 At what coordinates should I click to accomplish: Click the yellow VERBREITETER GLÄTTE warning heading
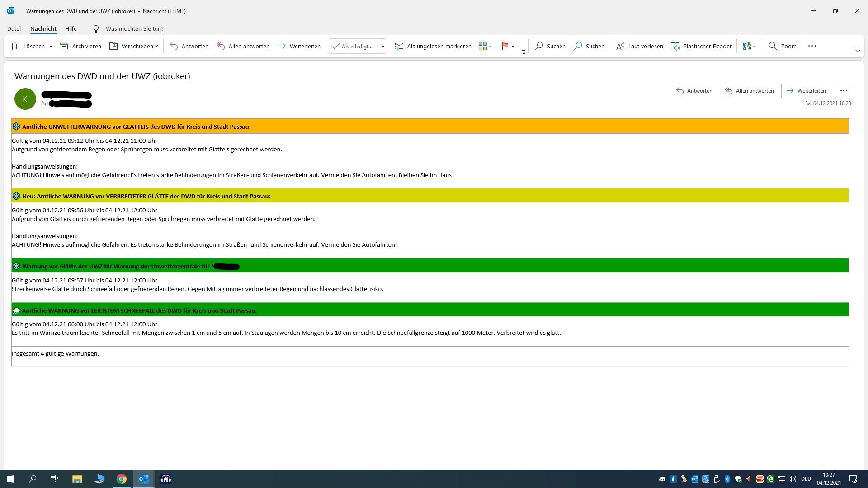(x=146, y=196)
